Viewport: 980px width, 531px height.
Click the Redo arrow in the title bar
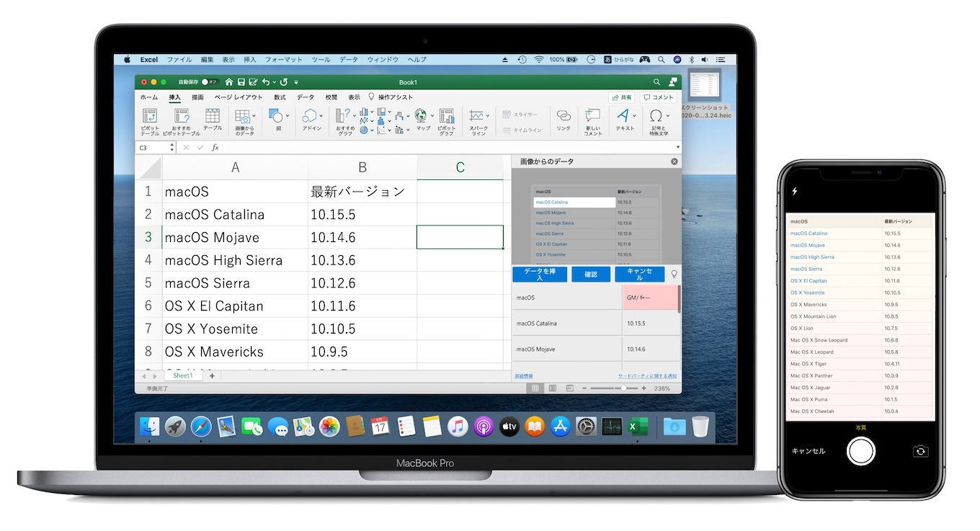284,82
